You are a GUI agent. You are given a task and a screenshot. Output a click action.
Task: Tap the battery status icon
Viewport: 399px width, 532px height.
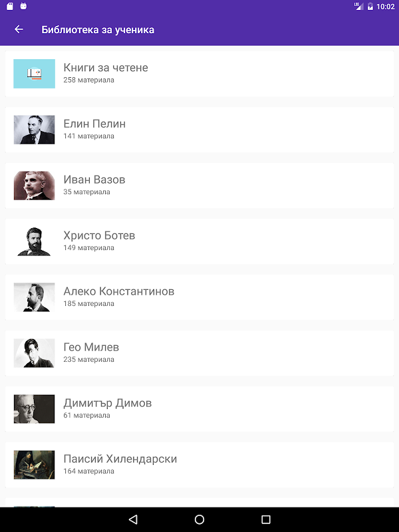tap(370, 7)
